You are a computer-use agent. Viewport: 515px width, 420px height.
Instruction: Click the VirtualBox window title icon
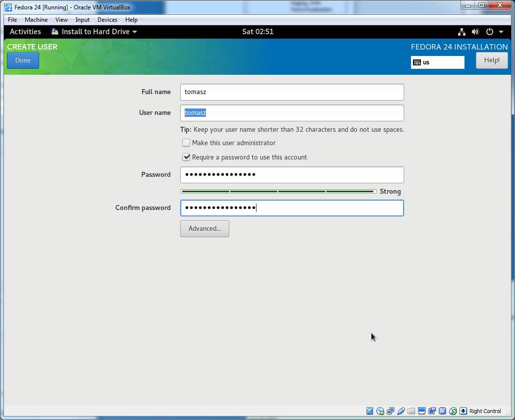click(8, 7)
